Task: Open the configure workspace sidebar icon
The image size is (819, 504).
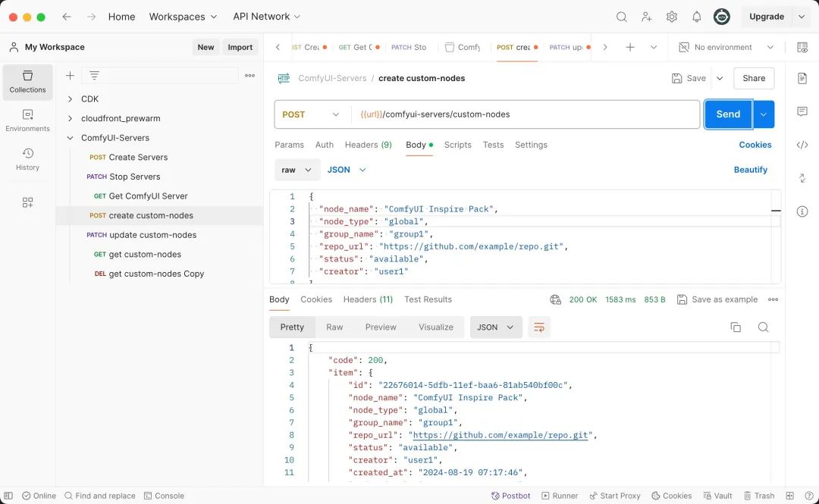Action: pos(28,202)
